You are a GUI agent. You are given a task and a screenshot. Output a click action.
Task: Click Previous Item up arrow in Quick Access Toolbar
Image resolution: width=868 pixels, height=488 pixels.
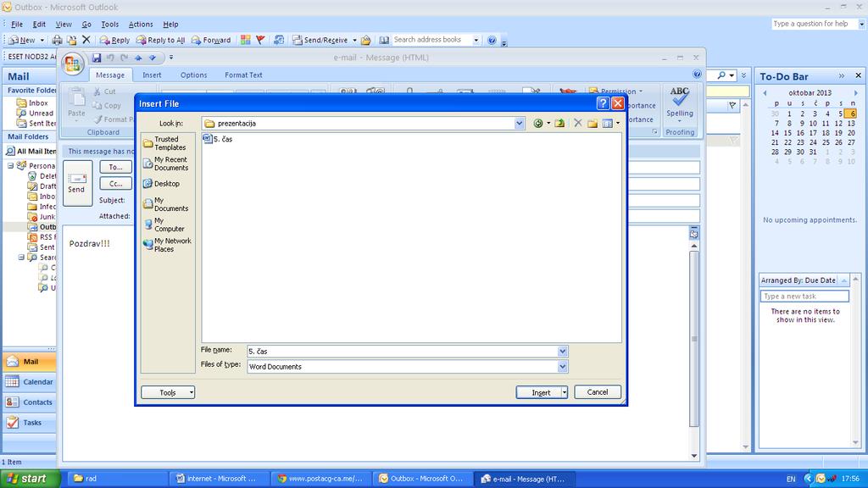click(138, 58)
